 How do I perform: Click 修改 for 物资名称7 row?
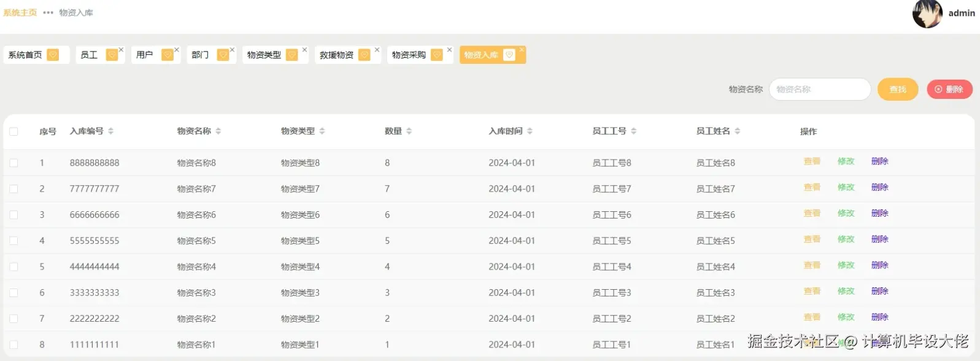pos(846,187)
